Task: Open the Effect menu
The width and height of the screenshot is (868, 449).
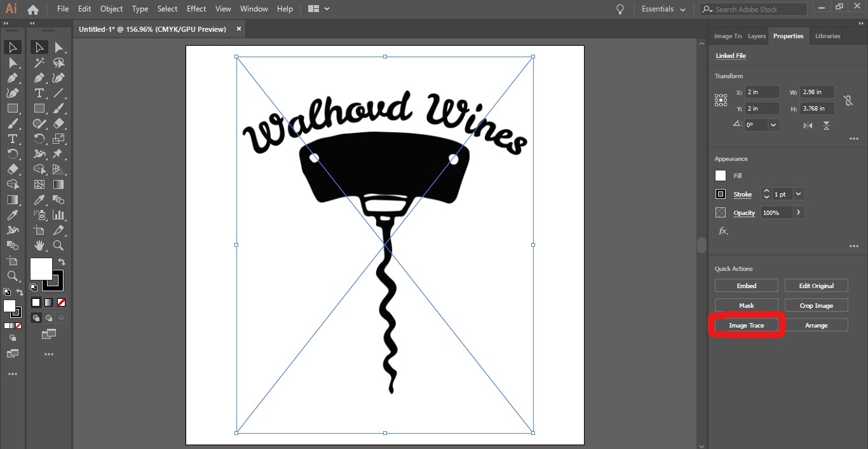Action: [x=196, y=9]
